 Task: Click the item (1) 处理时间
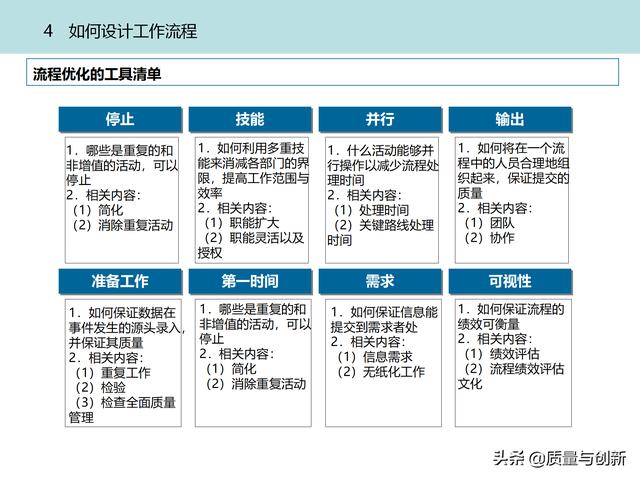click(371, 210)
